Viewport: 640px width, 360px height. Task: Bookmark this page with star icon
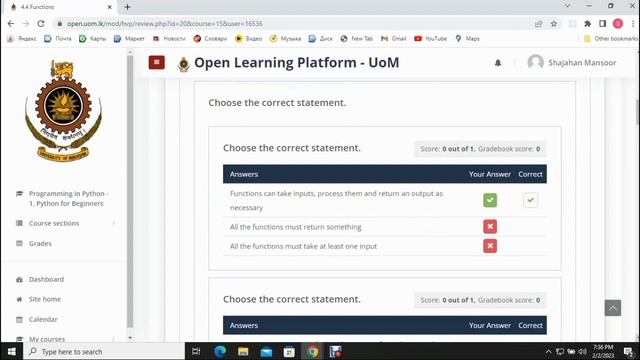553,24
